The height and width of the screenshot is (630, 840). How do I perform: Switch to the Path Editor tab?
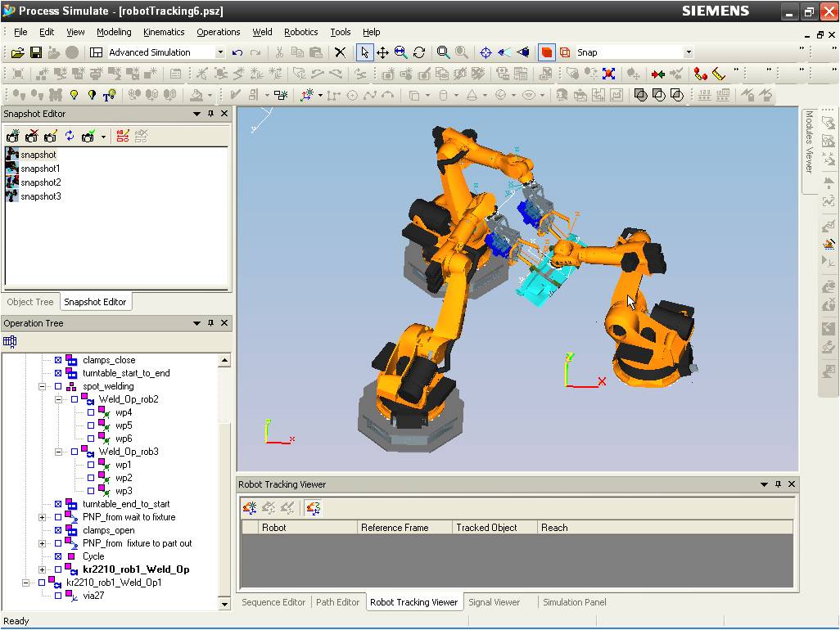click(337, 602)
